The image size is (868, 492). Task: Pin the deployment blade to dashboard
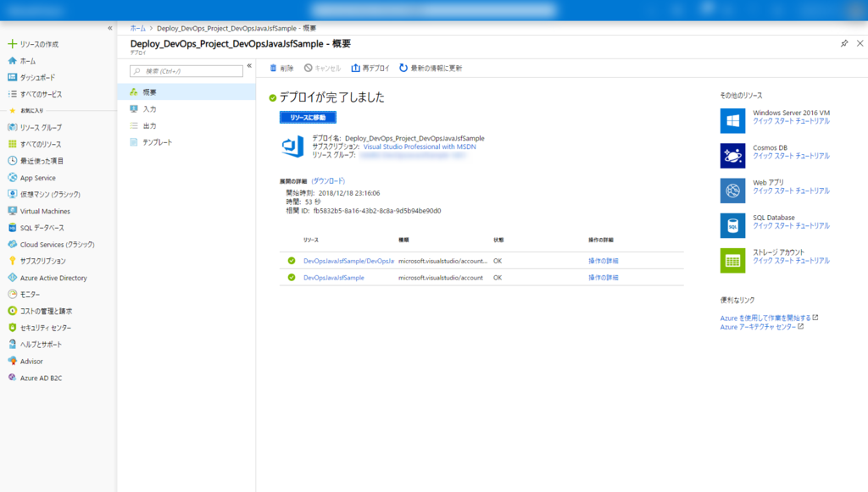(x=844, y=43)
